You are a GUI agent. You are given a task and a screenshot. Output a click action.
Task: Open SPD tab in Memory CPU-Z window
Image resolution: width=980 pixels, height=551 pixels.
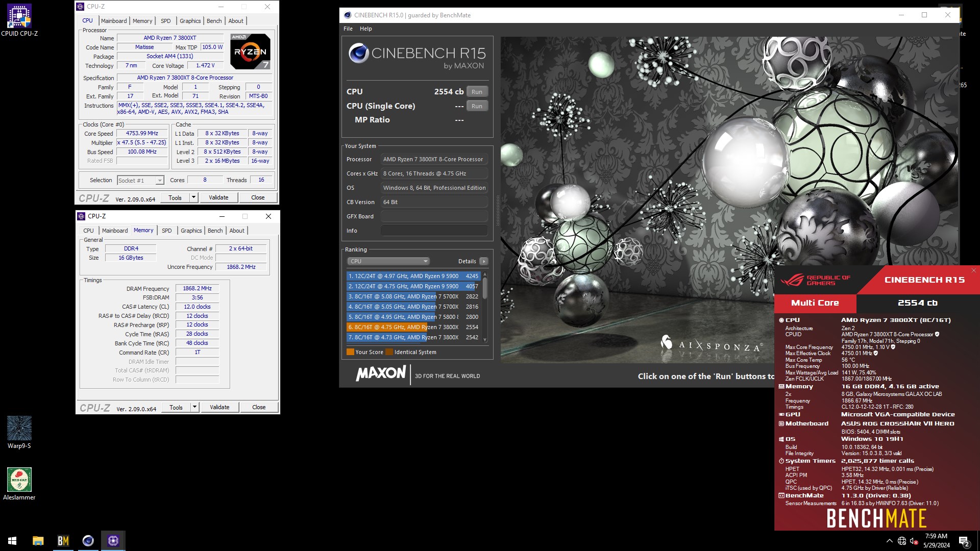[167, 231]
